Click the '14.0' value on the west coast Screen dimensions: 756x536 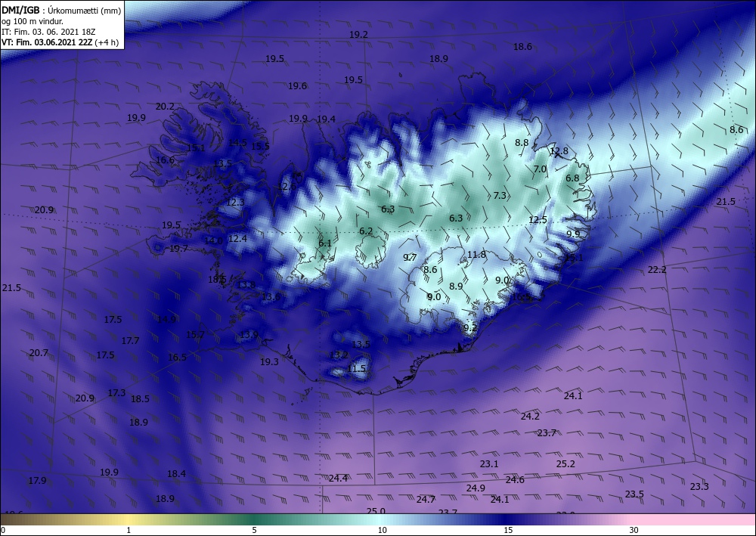tap(214, 241)
